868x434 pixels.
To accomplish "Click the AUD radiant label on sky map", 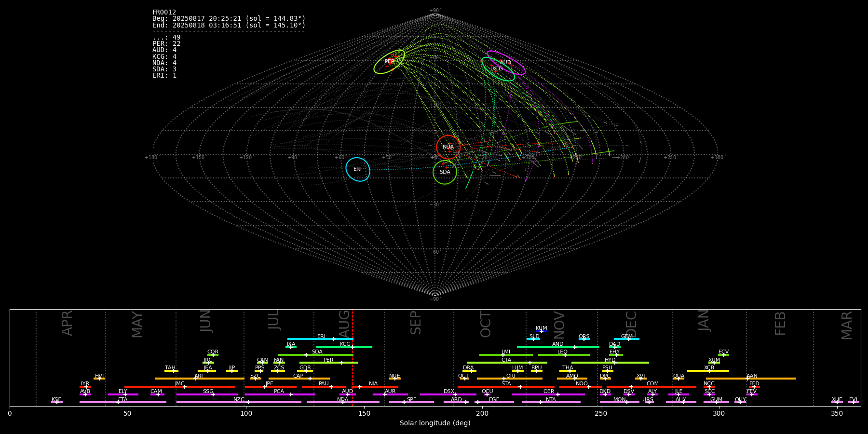I will (505, 63).
